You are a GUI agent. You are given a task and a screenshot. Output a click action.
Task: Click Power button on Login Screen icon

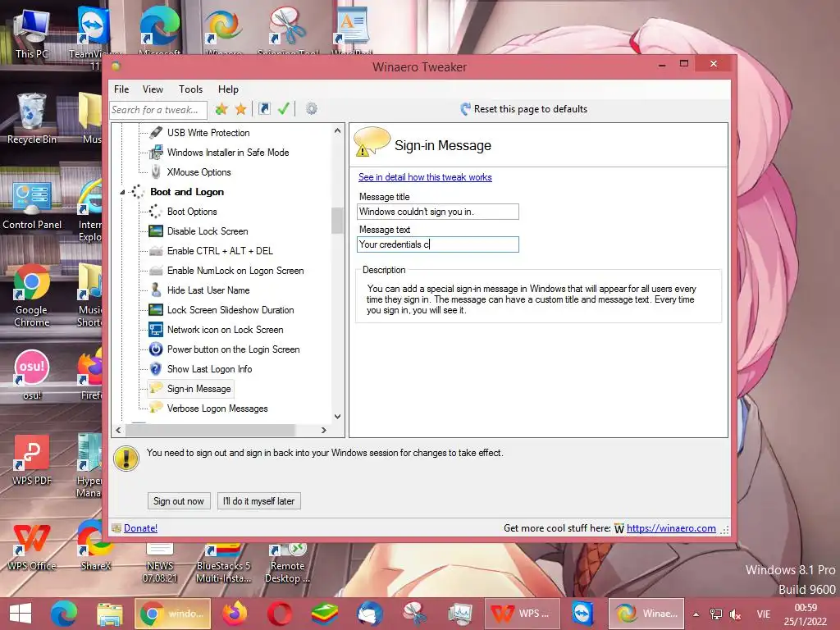click(156, 349)
